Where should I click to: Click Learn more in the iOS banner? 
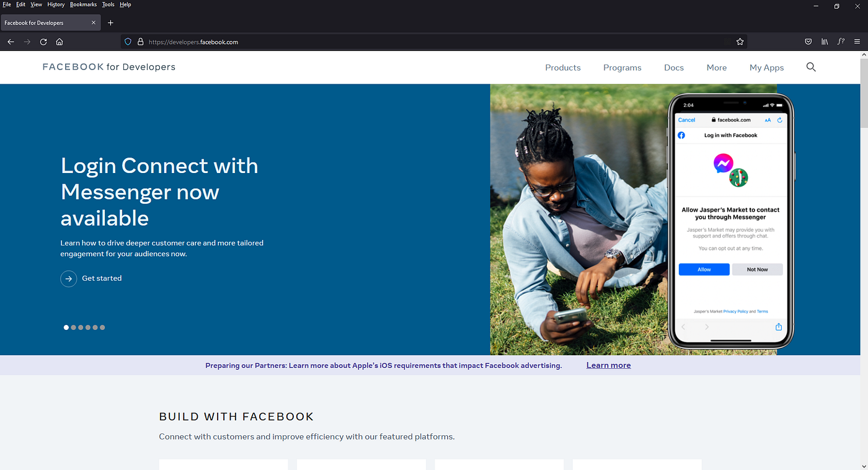click(609, 365)
